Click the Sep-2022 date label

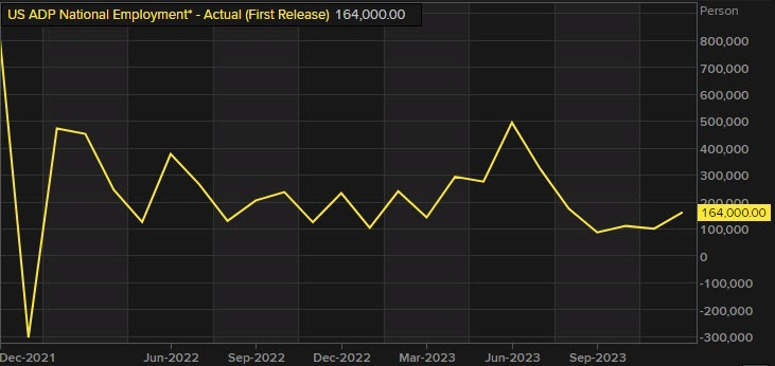tap(256, 356)
